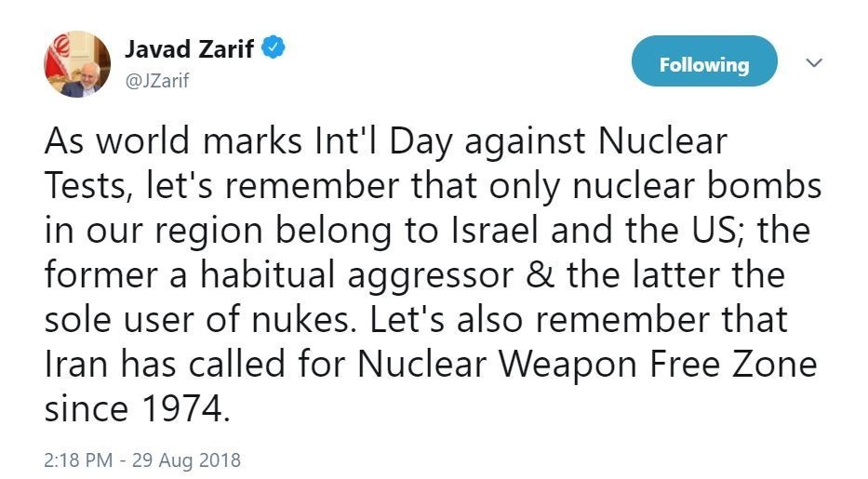Click 'Int'l Day against Nuclear' text
This screenshot has width=868, height=479.
pyautogui.click(x=520, y=141)
